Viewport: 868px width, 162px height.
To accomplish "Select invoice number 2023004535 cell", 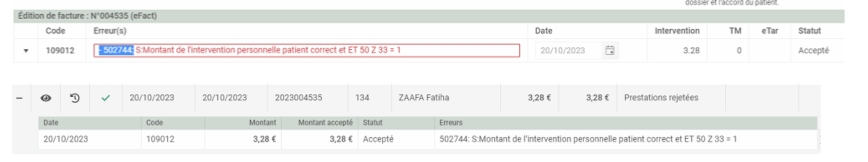I will (298, 98).
